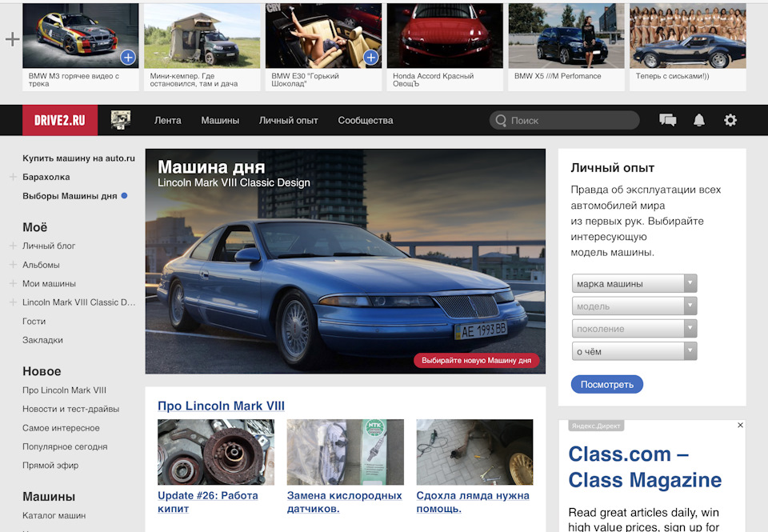
Task: Open Машины in the navigation bar
Action: pyautogui.click(x=220, y=120)
